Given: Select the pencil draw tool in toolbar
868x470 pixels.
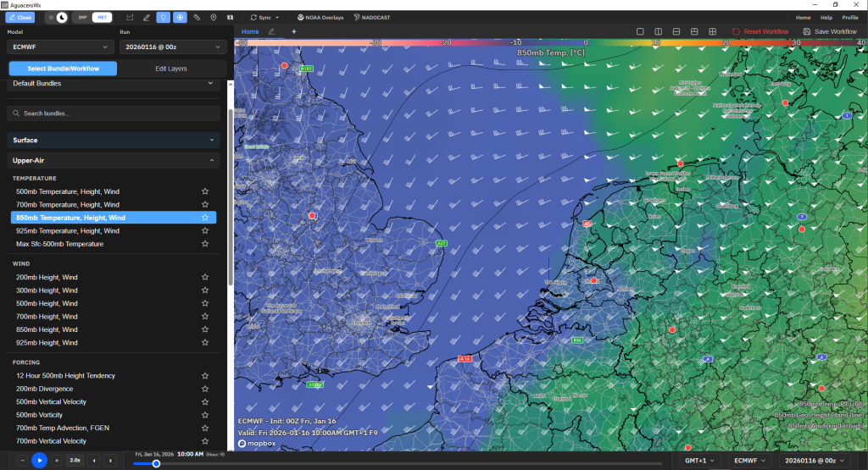Looking at the screenshot, I should (147, 18).
